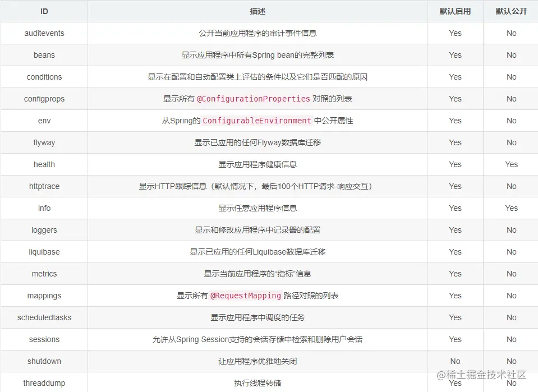Image resolution: width=538 pixels, height=392 pixels.
Task: Click the sessions row's 默认启用 Yes
Action: [x=455, y=339]
